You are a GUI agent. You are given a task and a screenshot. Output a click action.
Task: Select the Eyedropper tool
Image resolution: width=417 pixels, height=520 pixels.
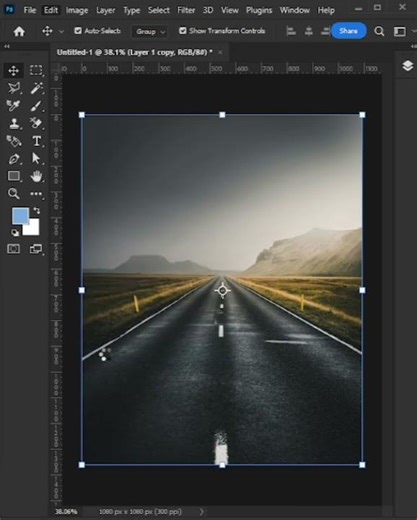tap(13, 106)
